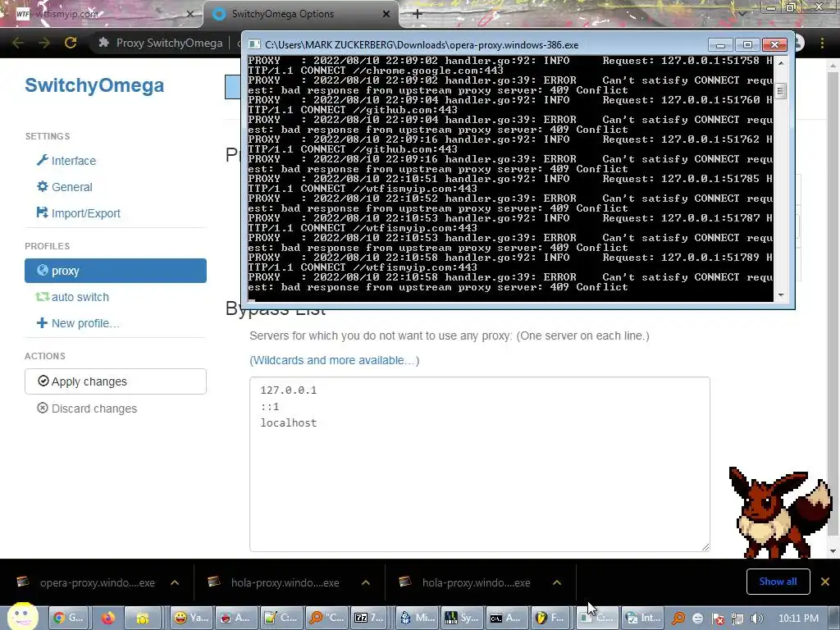Click inside the Bypass List text area
840x630 pixels.
pos(479,464)
